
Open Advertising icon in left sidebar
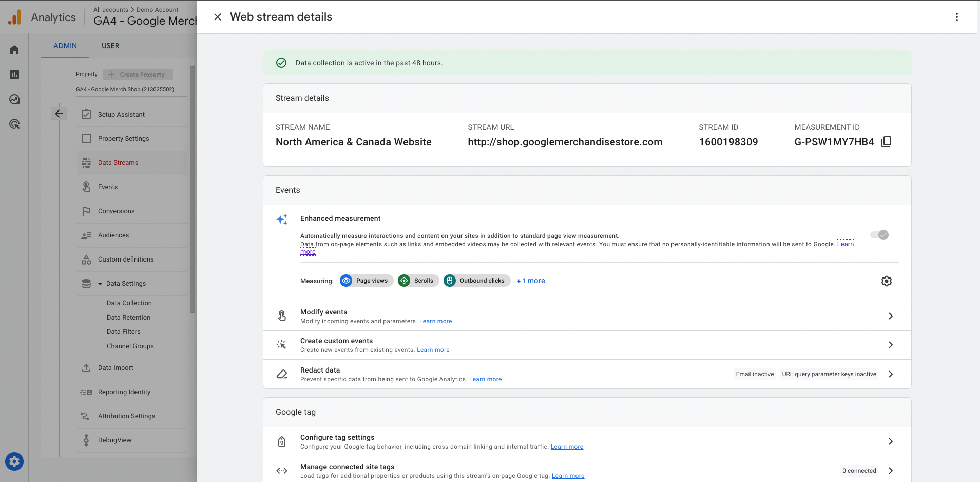[14, 124]
